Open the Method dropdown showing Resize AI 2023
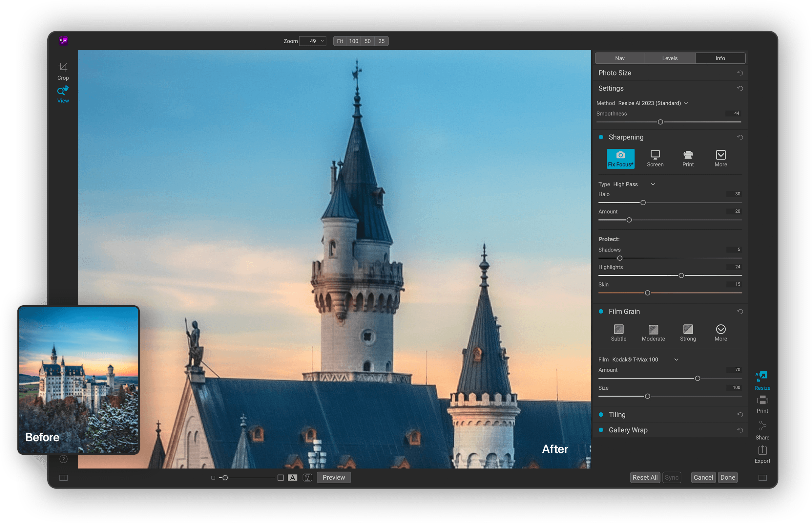812x523 pixels. click(652, 103)
